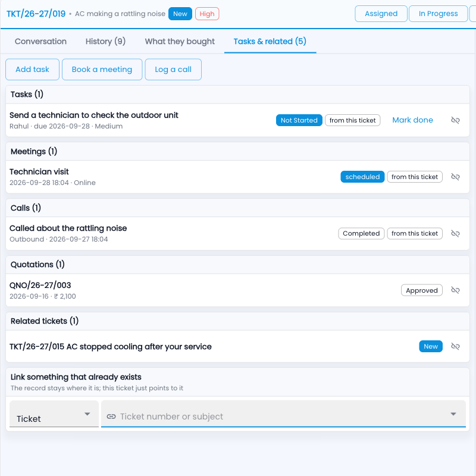Open quotation 'QNO/26-27/003'

click(40, 285)
